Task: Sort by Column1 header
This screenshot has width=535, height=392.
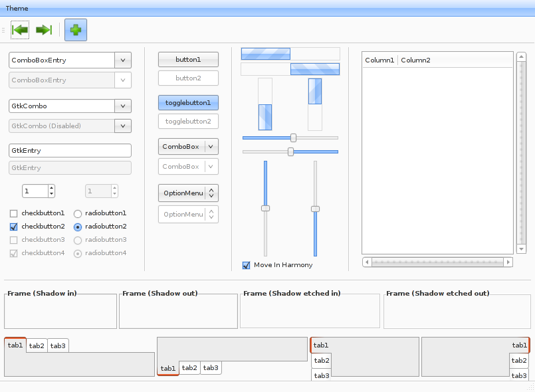Action: click(379, 60)
